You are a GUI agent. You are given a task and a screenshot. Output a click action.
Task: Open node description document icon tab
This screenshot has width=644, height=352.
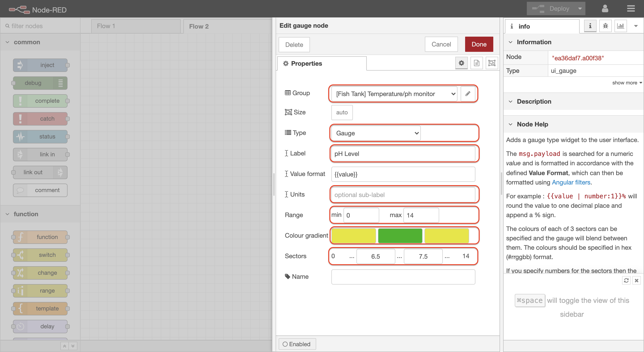[x=477, y=63]
